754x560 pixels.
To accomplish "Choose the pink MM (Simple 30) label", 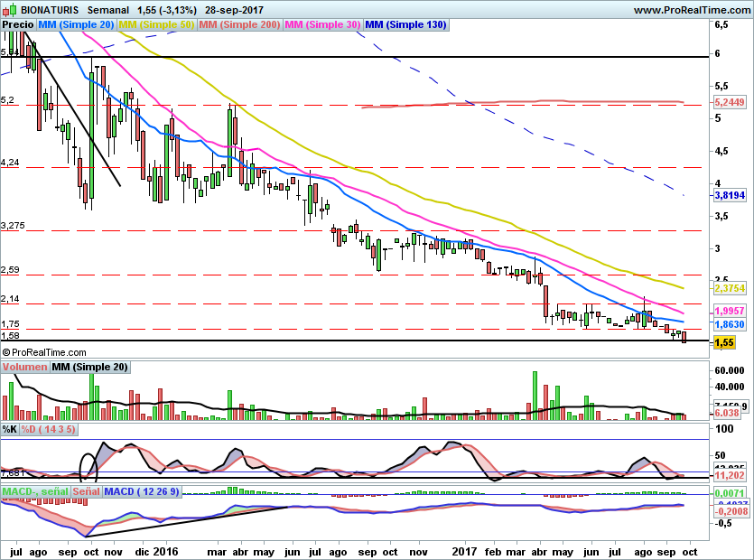I will 322,24.
